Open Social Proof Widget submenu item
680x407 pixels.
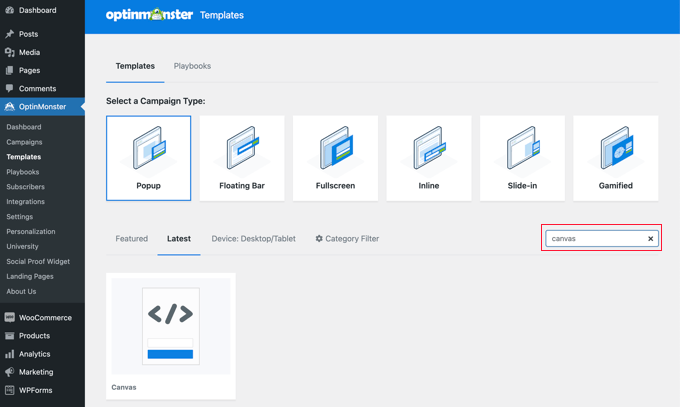[x=38, y=261]
